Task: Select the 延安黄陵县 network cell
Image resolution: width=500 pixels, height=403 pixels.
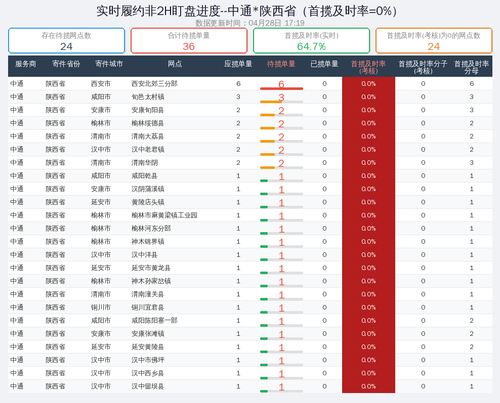Action: click(148, 347)
